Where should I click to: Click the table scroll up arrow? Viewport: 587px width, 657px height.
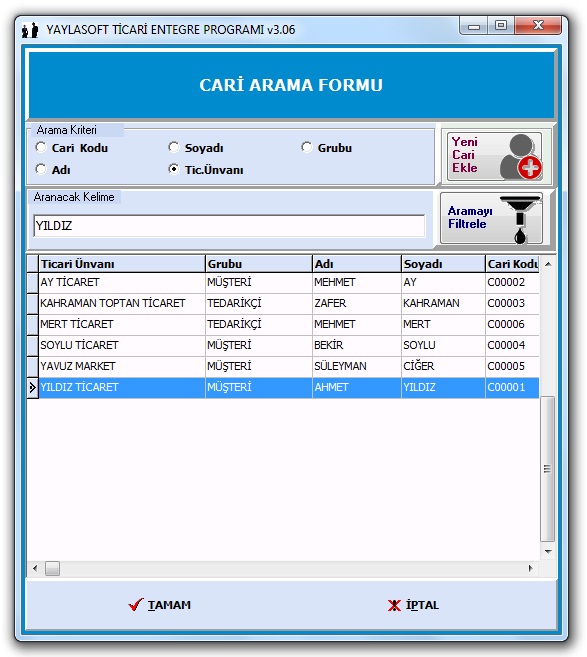pyautogui.click(x=548, y=264)
